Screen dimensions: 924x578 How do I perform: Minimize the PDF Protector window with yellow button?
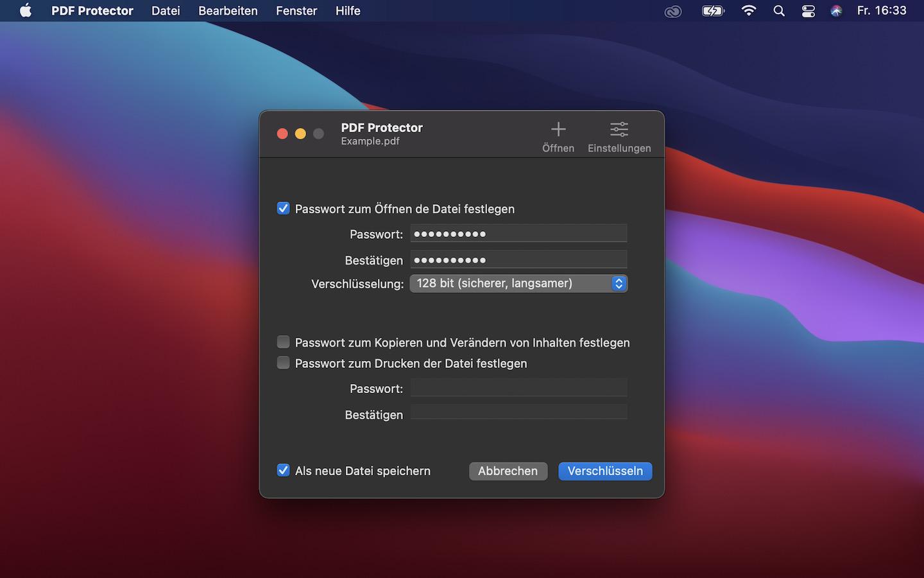click(x=300, y=134)
